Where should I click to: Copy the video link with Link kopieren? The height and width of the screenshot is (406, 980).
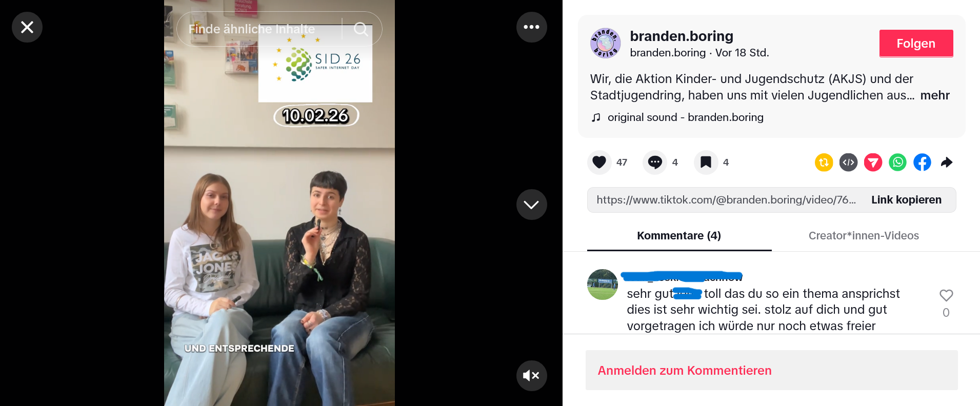coord(906,200)
